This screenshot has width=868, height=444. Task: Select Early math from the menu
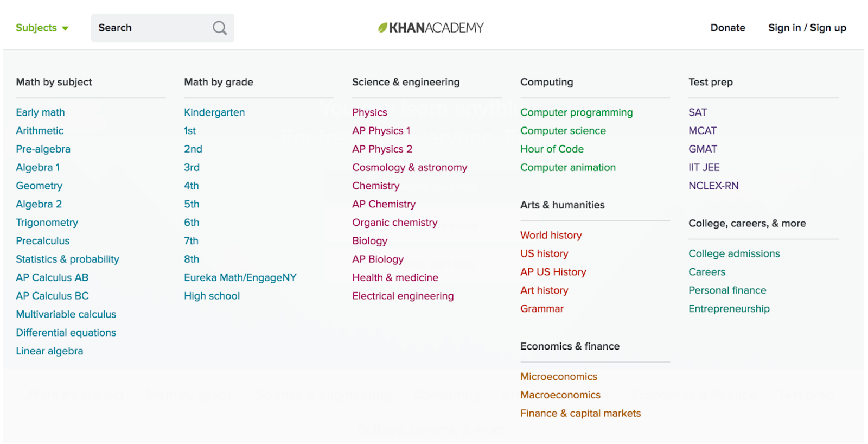pyautogui.click(x=40, y=112)
